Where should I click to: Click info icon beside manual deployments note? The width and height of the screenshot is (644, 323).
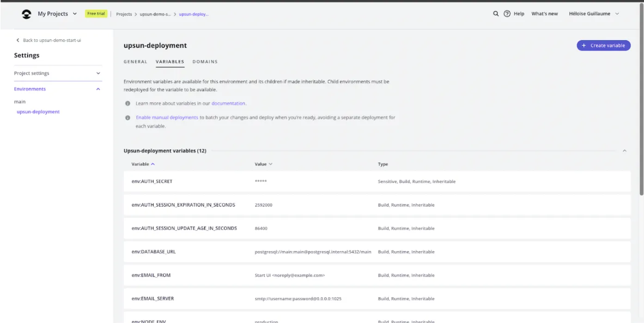click(128, 118)
